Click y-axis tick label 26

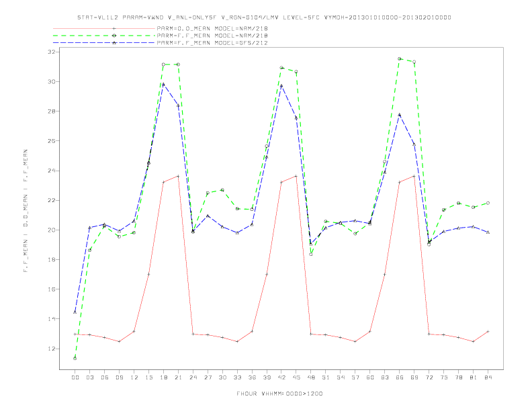click(x=52, y=141)
